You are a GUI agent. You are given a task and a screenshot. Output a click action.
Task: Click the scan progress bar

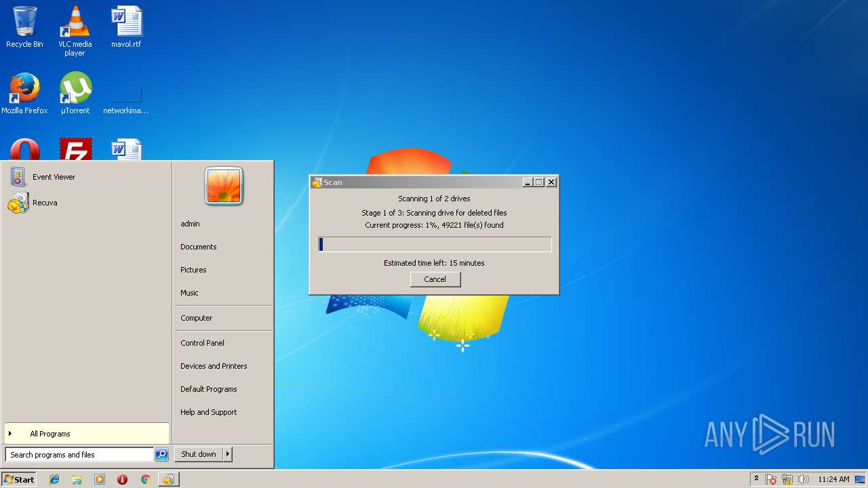tap(435, 244)
